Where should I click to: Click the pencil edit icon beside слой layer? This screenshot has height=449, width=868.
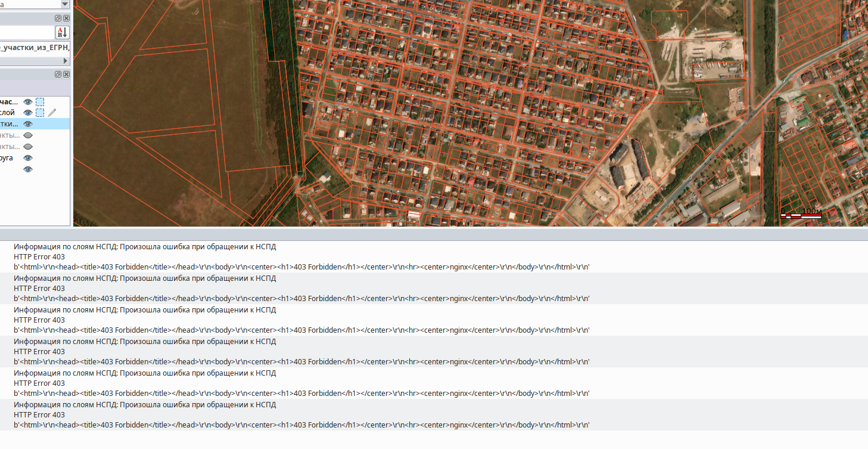[x=52, y=112]
